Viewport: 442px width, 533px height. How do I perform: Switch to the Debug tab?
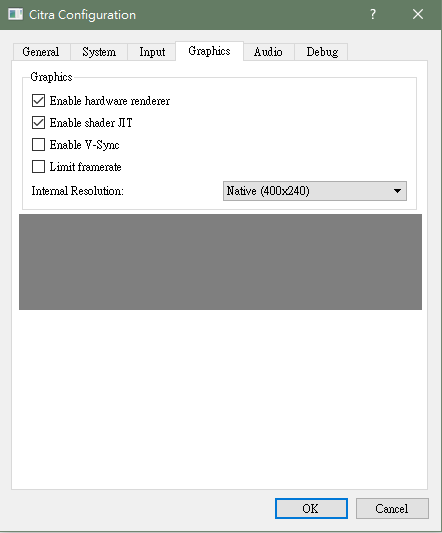click(322, 52)
